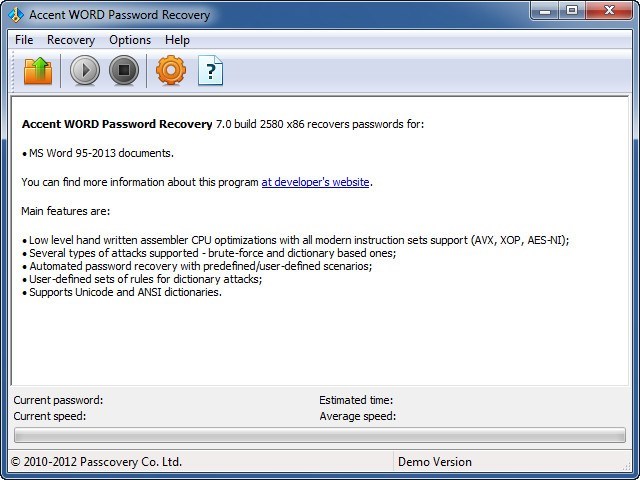This screenshot has width=640, height=480.
Task: Open the Options menu
Action: point(130,40)
